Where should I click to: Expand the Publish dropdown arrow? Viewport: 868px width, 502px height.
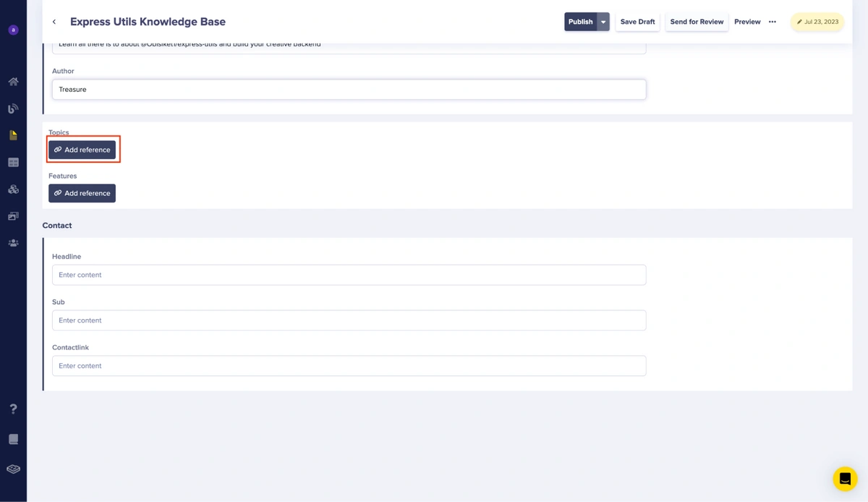click(x=603, y=22)
